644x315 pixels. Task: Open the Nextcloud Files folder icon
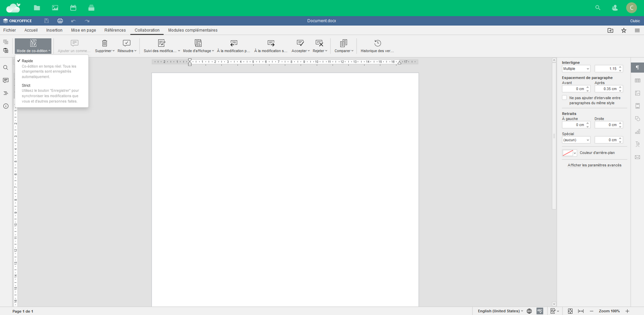tap(37, 8)
